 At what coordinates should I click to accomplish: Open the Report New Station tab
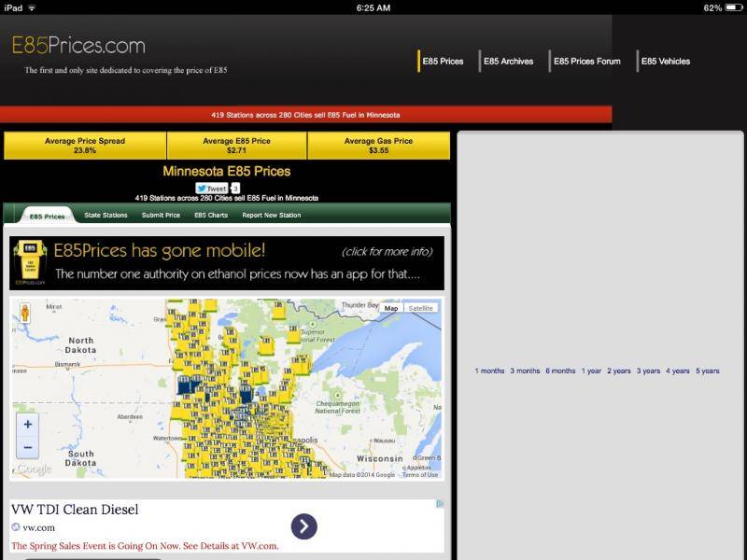coord(272,216)
